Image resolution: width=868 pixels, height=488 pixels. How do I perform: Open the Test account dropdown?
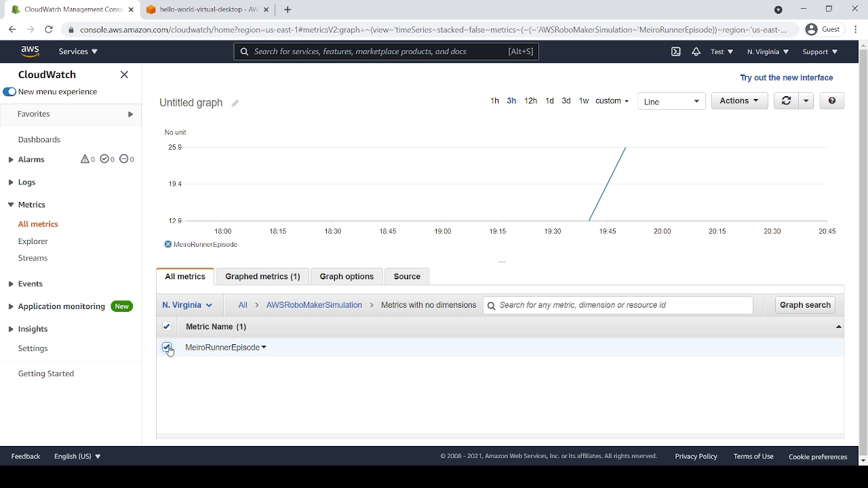(722, 52)
